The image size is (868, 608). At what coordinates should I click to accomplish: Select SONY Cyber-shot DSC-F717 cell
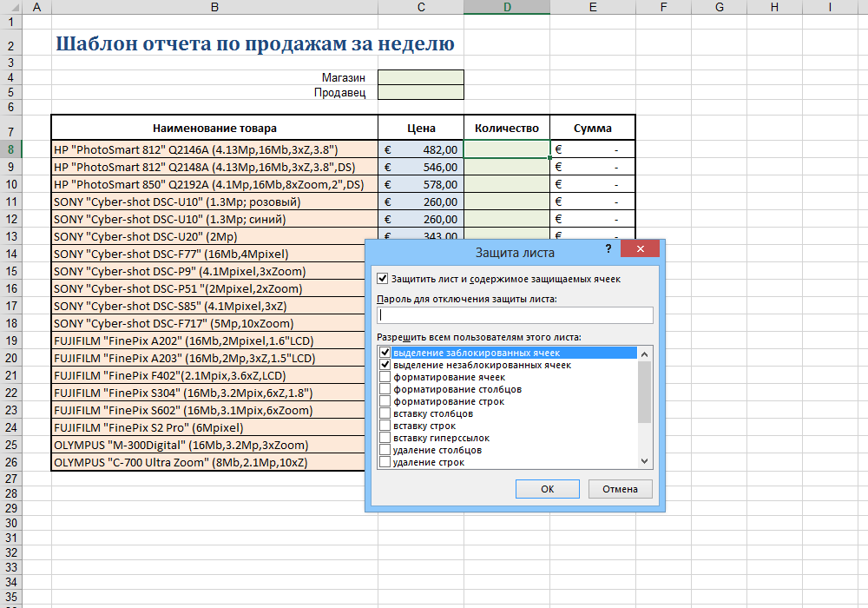click(x=208, y=323)
